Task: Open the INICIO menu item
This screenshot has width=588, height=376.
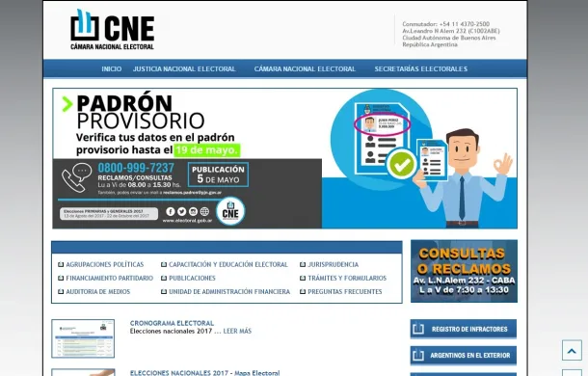Action: (112, 69)
